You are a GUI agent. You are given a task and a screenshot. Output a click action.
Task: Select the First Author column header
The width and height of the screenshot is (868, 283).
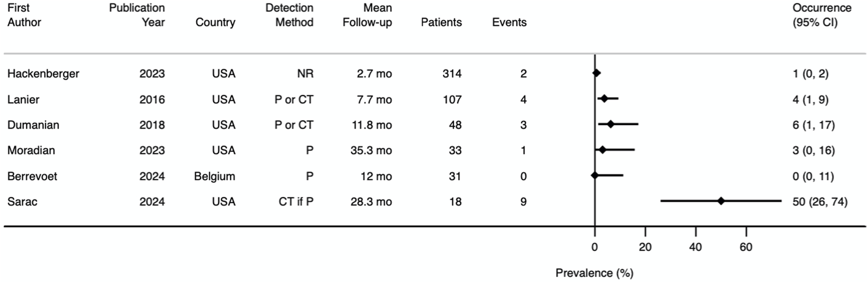click(24, 15)
